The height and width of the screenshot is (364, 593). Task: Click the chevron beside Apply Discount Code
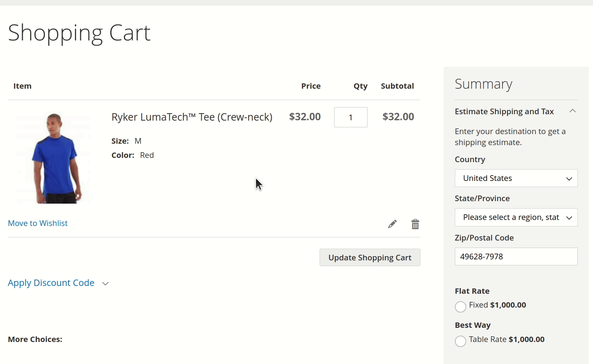(x=105, y=283)
